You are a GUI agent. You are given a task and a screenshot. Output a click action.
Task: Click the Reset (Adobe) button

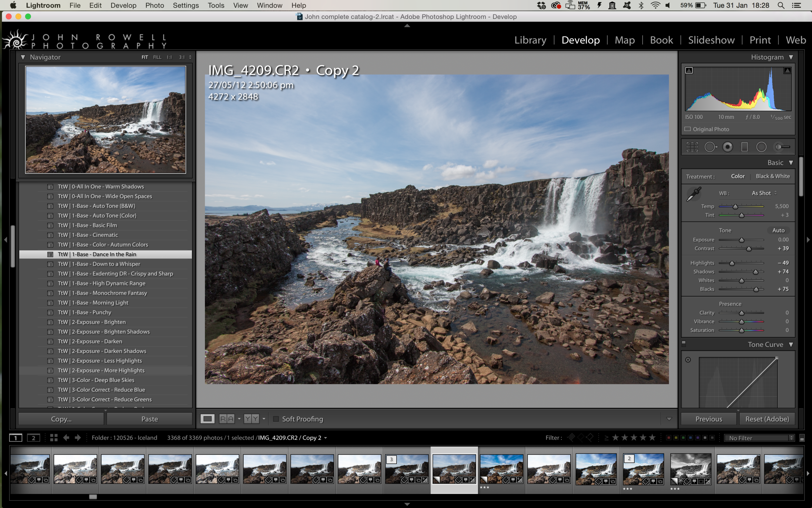coord(767,419)
